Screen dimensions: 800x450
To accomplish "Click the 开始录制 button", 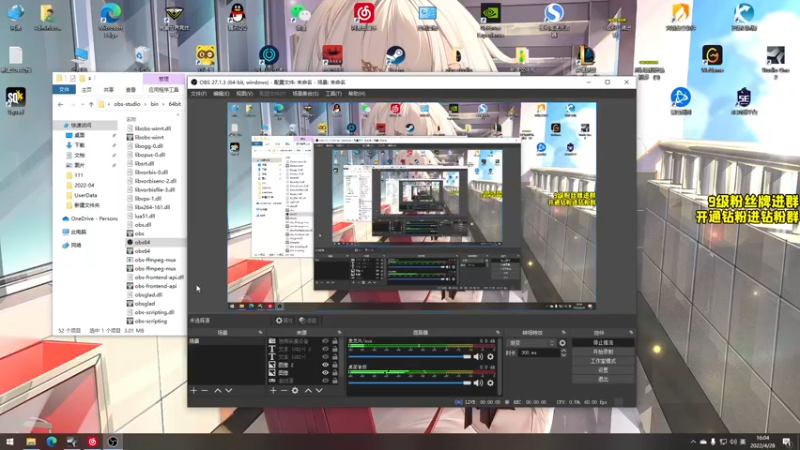I will tap(603, 352).
